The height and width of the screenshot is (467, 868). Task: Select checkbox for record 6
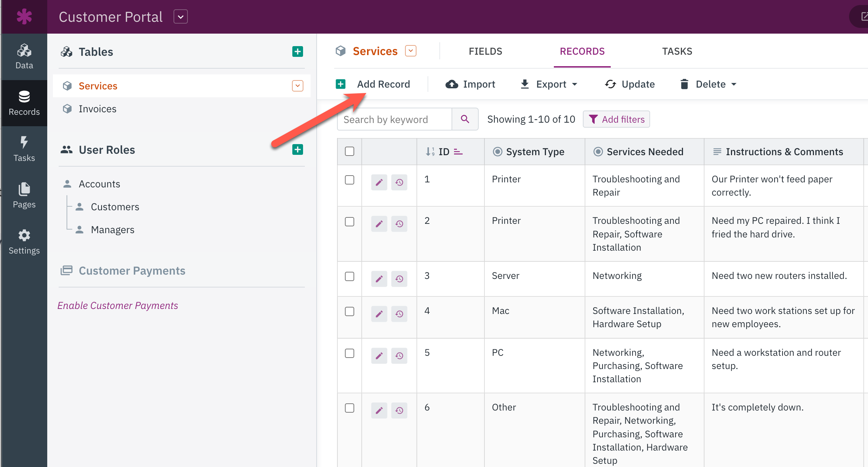pyautogui.click(x=350, y=408)
